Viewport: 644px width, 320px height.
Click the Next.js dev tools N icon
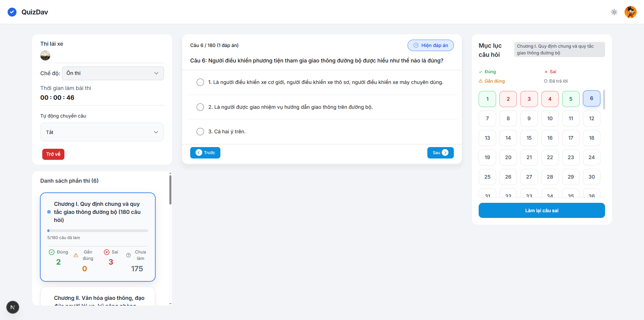[13, 307]
